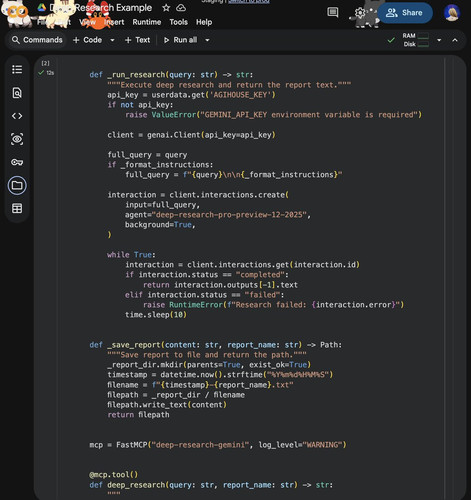471x500 pixels.
Task: Click the '@mcp.tool()' decorator line
Action: tap(113, 475)
